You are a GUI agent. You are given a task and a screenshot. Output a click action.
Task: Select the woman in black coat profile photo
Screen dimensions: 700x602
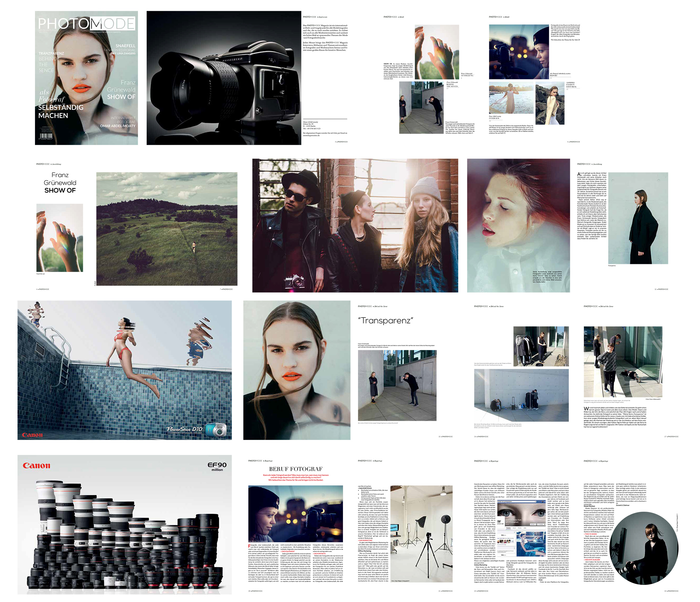638,218
